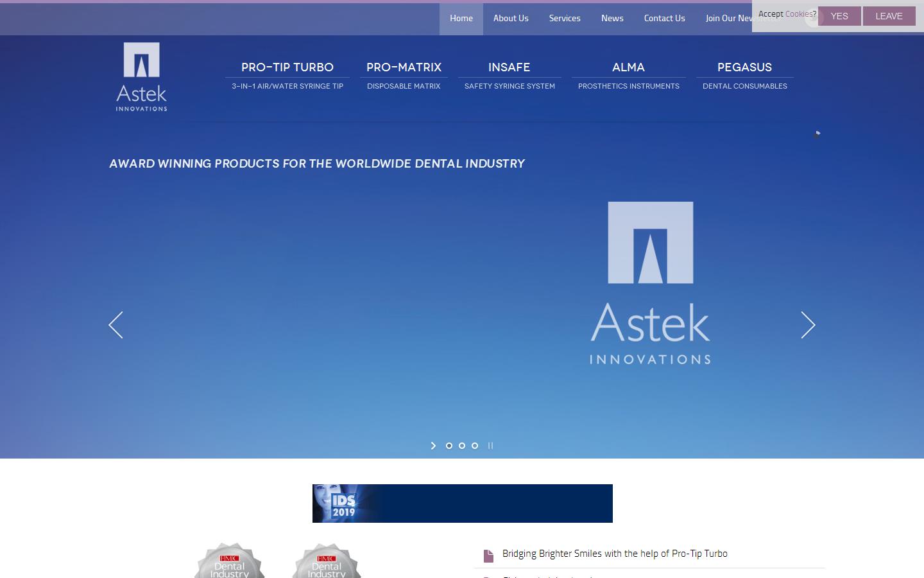Jump to the third slide via its dot
This screenshot has height=578, width=924.
click(x=475, y=446)
